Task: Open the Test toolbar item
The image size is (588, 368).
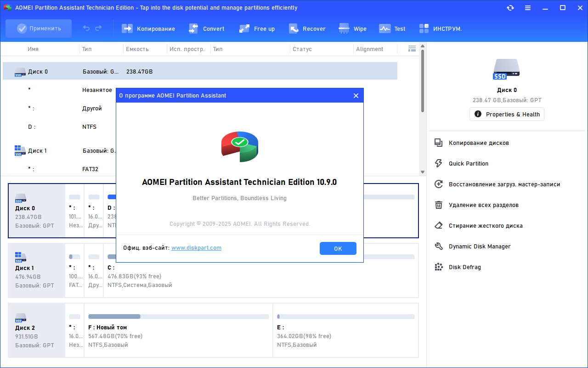Action: coord(392,29)
